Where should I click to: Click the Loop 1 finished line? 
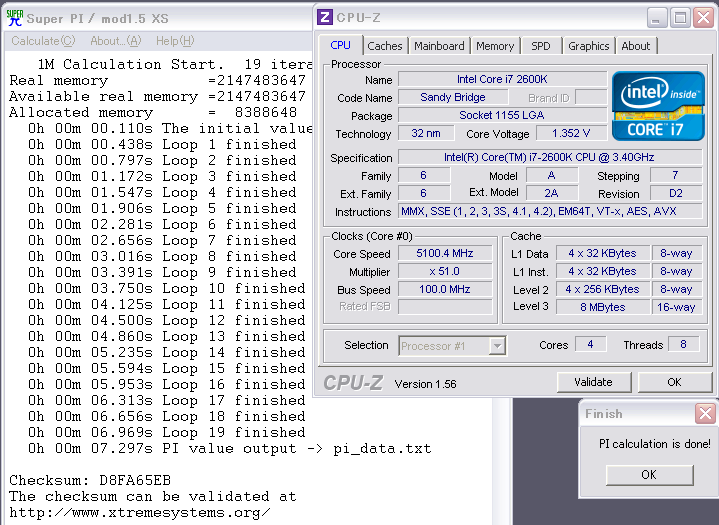coord(162,144)
